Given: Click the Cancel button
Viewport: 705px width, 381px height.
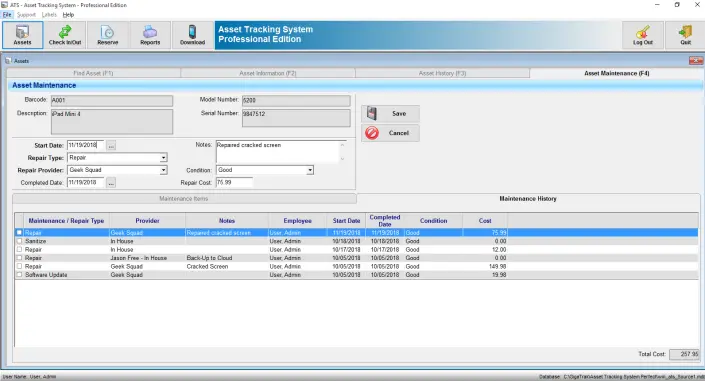Looking at the screenshot, I should [x=390, y=133].
